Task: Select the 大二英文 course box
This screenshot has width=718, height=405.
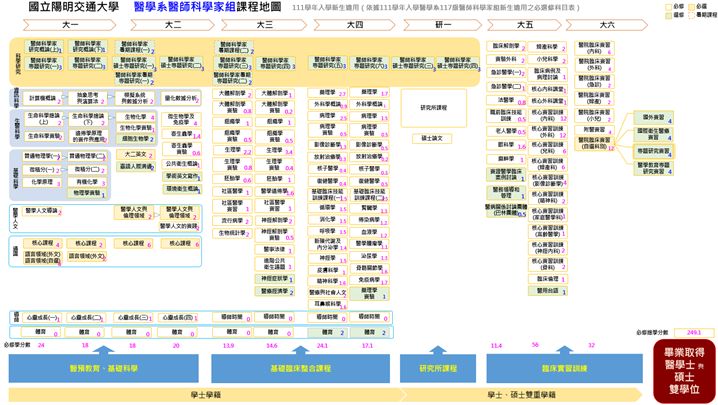Action: point(136,154)
